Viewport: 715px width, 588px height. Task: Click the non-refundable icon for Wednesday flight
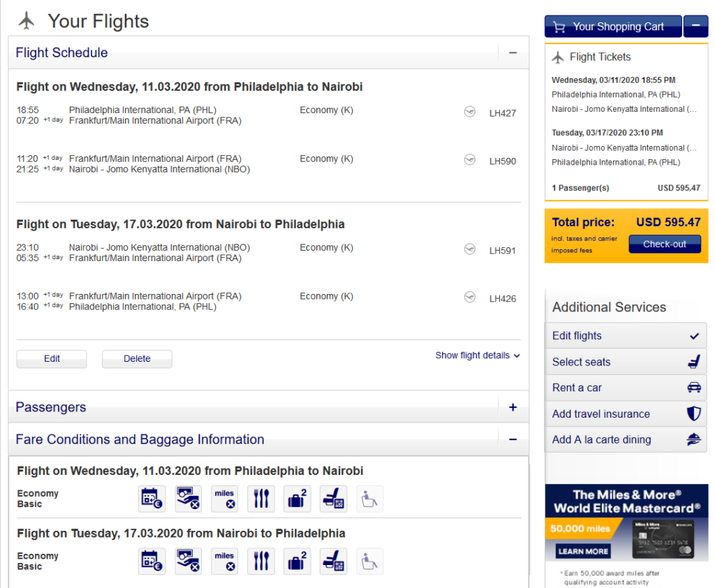pos(189,499)
